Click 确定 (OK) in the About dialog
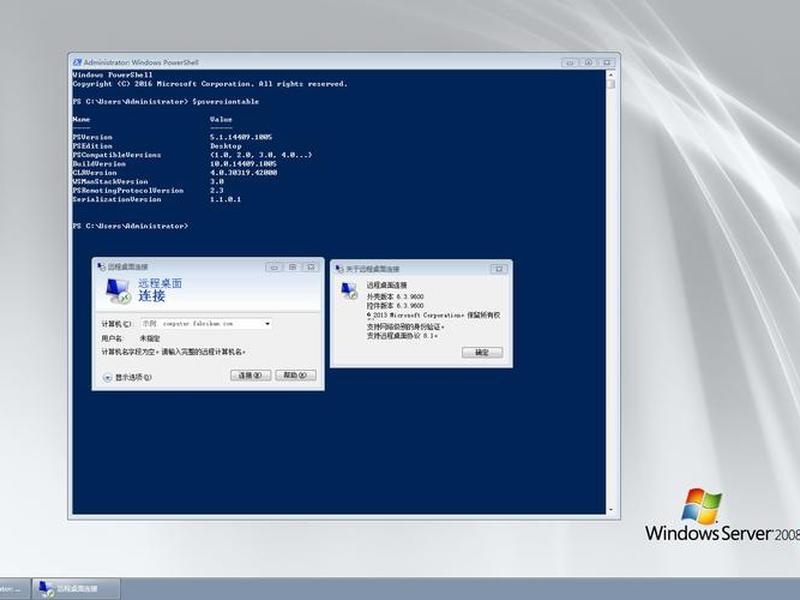Image resolution: width=800 pixels, height=600 pixels. [x=482, y=353]
